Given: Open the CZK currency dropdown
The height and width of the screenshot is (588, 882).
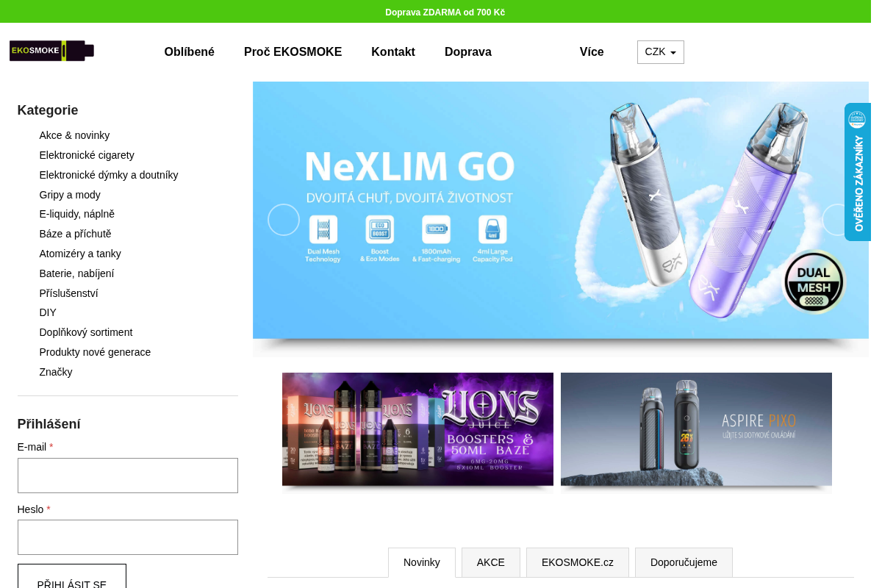Looking at the screenshot, I should click(x=661, y=52).
